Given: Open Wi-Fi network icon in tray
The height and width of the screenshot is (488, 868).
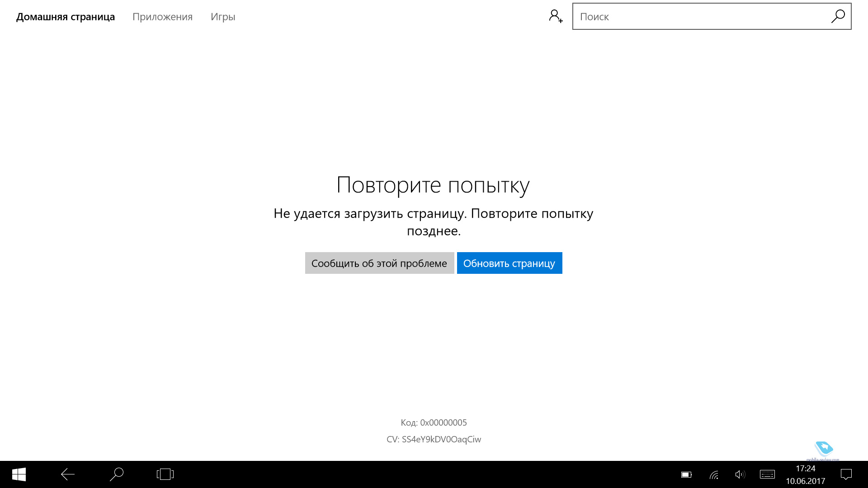Looking at the screenshot, I should 714,474.
